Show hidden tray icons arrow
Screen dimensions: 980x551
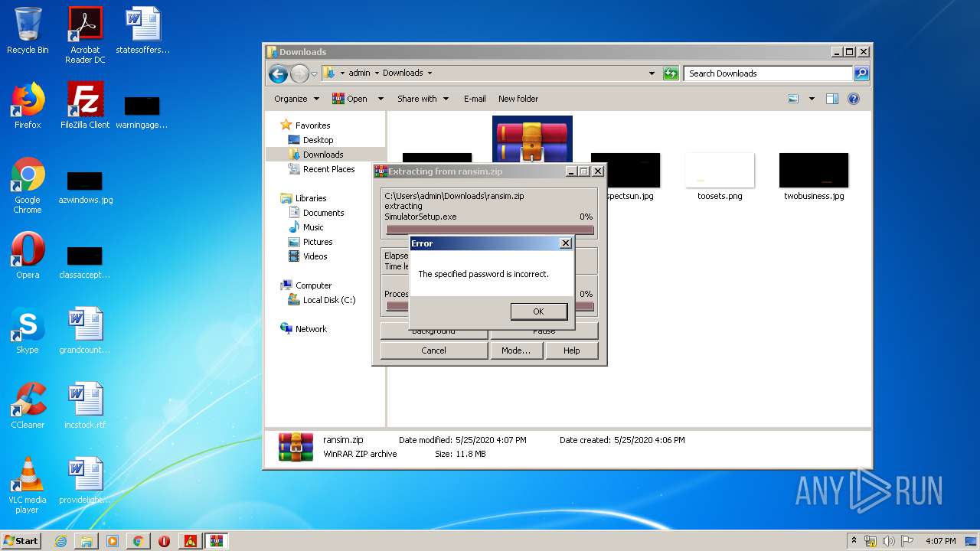click(854, 541)
